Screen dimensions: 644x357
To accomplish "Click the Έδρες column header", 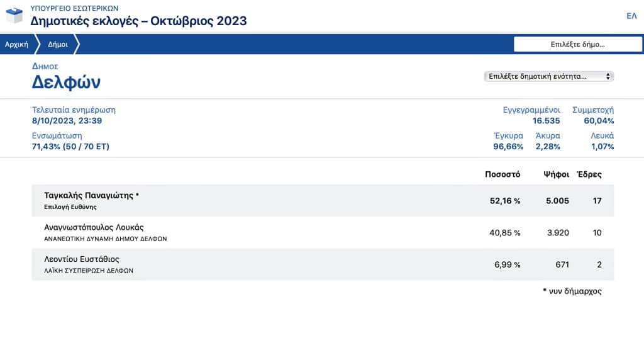I will tap(589, 174).
